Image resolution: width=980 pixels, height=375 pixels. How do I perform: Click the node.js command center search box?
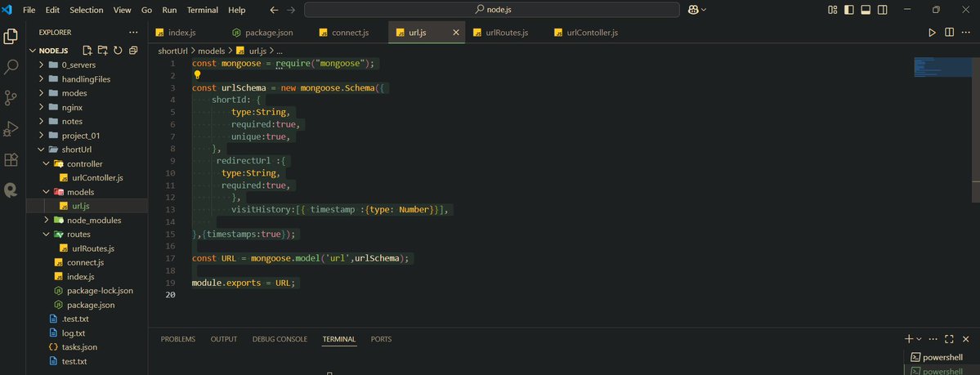point(491,9)
